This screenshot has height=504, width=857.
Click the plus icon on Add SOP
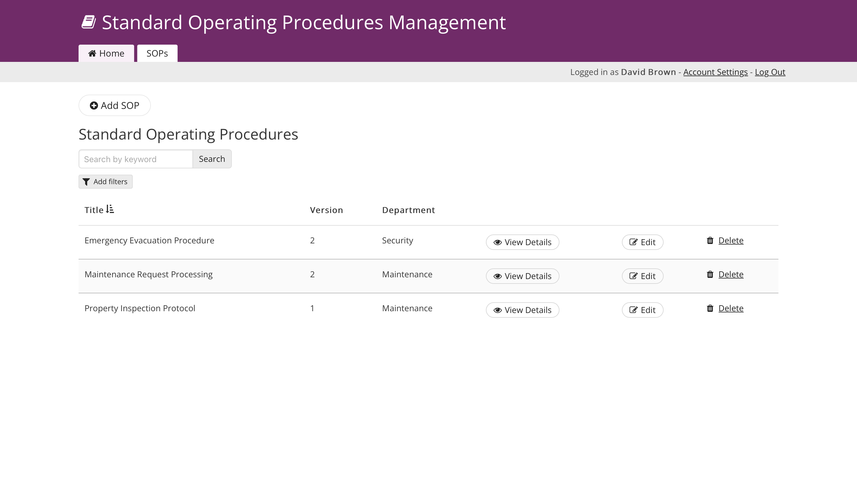coord(94,105)
